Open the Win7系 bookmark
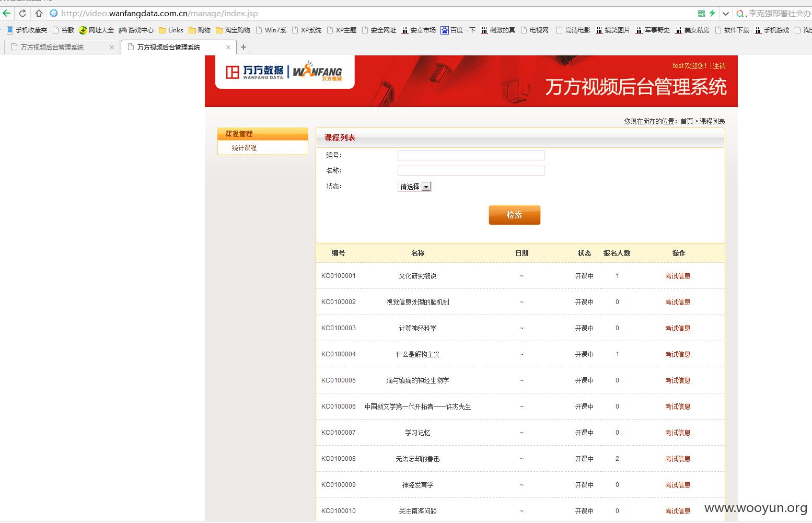Screen dimensions: 812x523 [x=271, y=30]
